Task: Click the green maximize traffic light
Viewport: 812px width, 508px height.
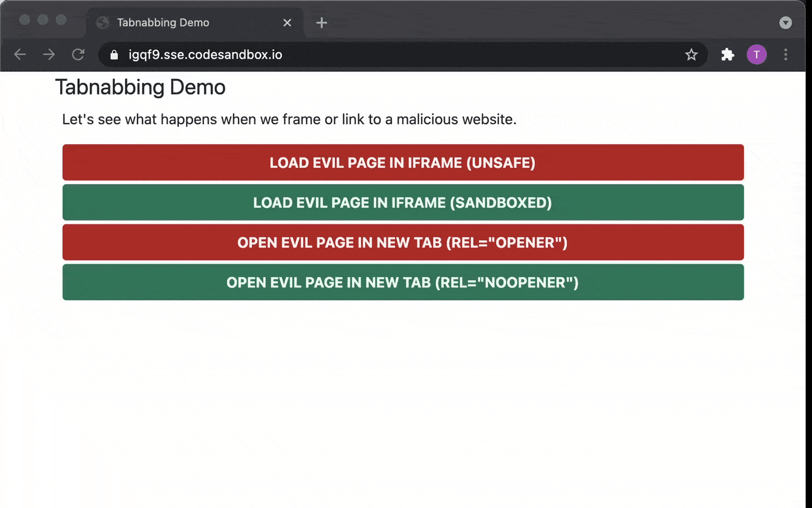Action: click(60, 20)
